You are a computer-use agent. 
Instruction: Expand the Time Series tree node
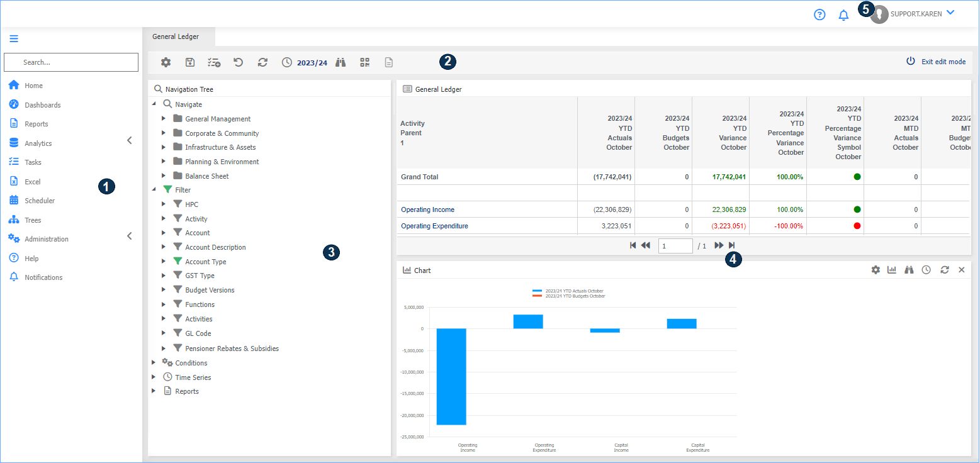[x=154, y=377]
